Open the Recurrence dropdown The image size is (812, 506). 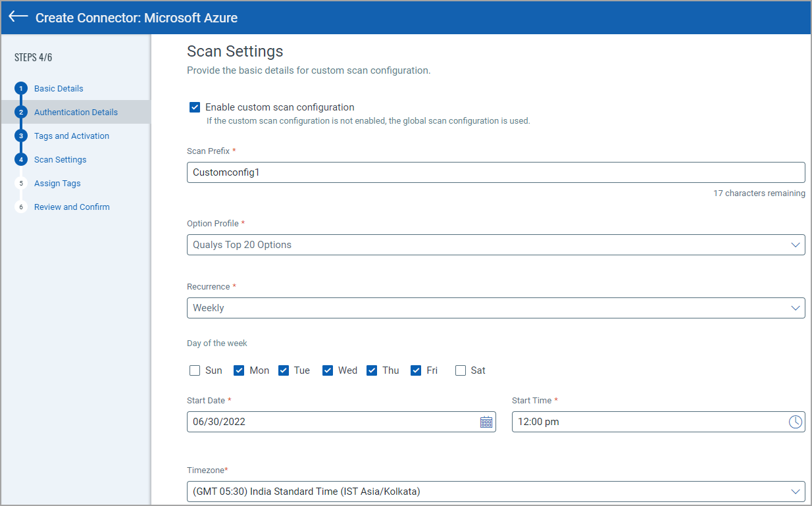495,308
